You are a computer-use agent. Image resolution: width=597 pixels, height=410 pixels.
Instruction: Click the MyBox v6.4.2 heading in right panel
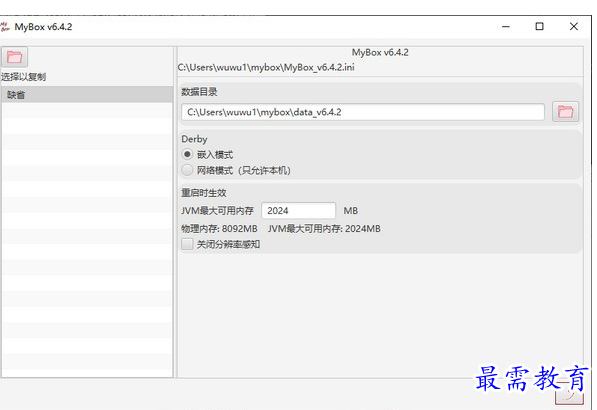380,53
